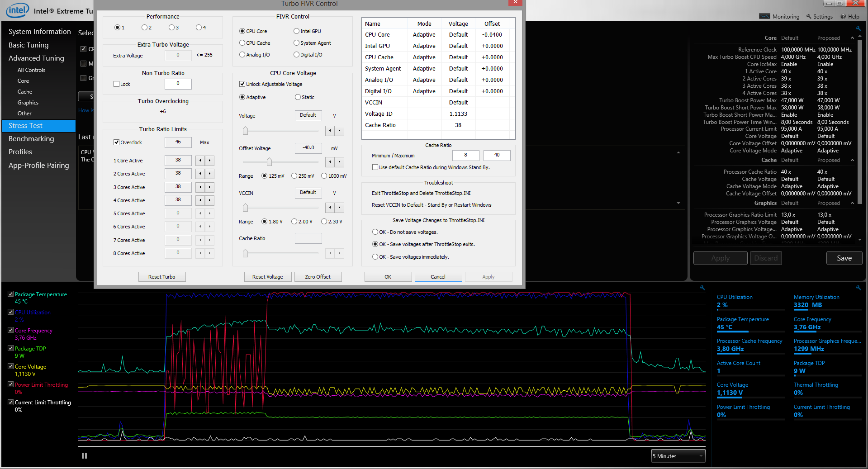Click wrench icon above the tuning summary panel
This screenshot has width=868, height=469.
click(859, 28)
